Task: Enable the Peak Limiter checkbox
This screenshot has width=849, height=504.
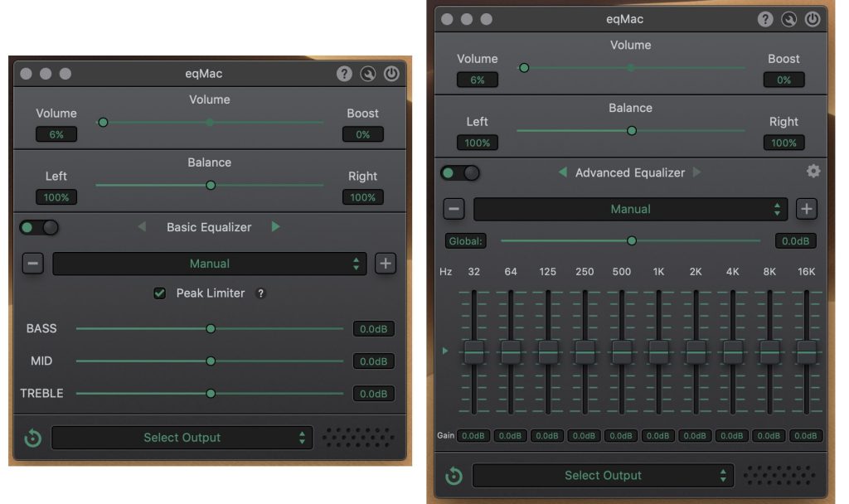Action: (x=159, y=293)
